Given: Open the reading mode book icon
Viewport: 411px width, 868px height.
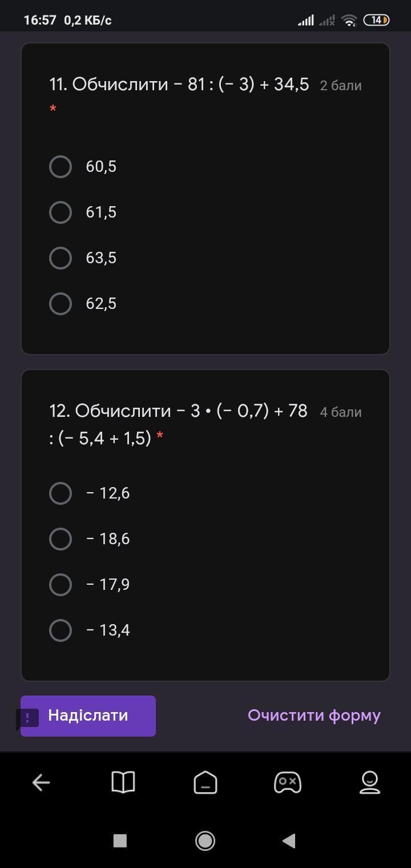Looking at the screenshot, I should tap(123, 782).
